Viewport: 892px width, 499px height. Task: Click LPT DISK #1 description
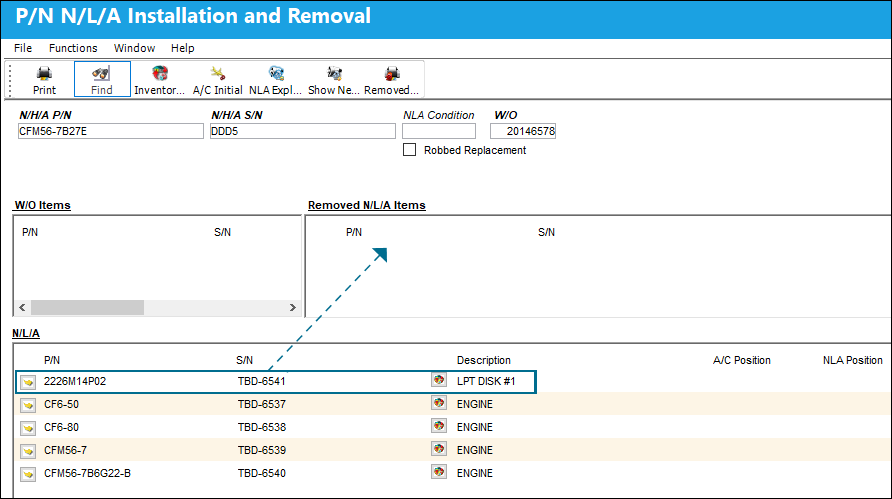486,381
